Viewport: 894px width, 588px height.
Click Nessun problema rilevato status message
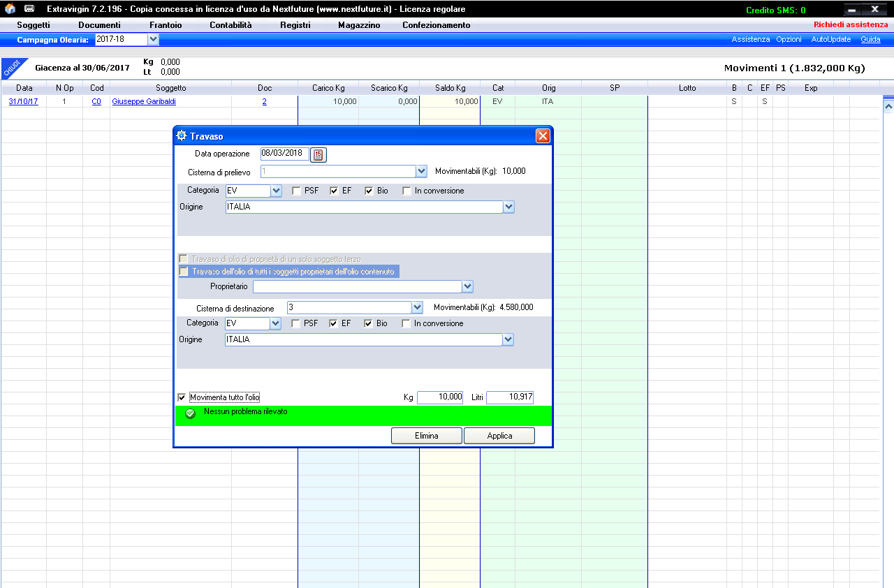pos(246,412)
